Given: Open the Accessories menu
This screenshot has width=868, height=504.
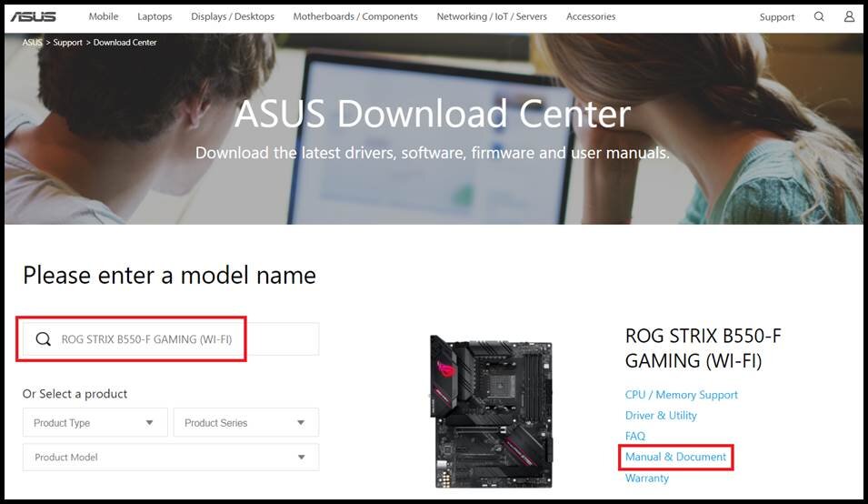Looking at the screenshot, I should (591, 16).
